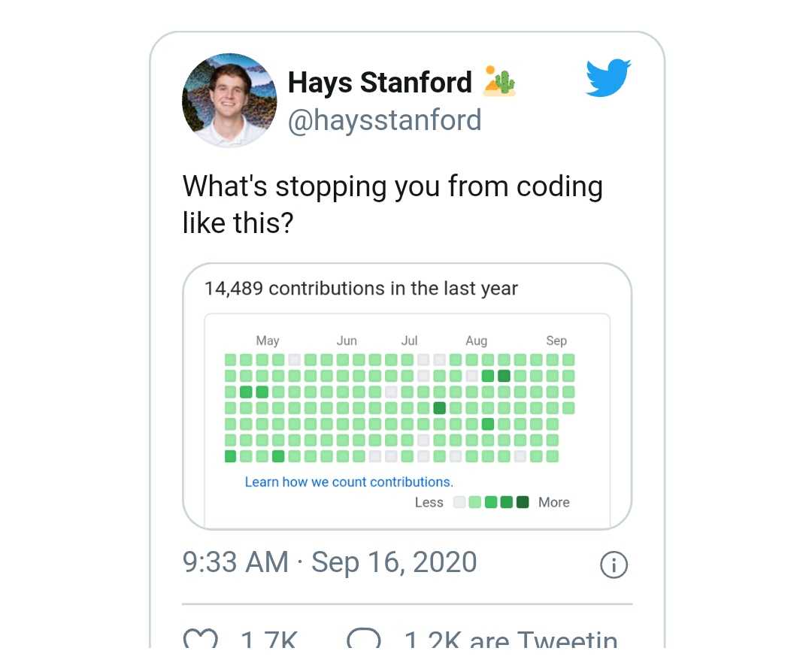
Task: Select the lightest gray legend swatch
Action: tap(459, 502)
